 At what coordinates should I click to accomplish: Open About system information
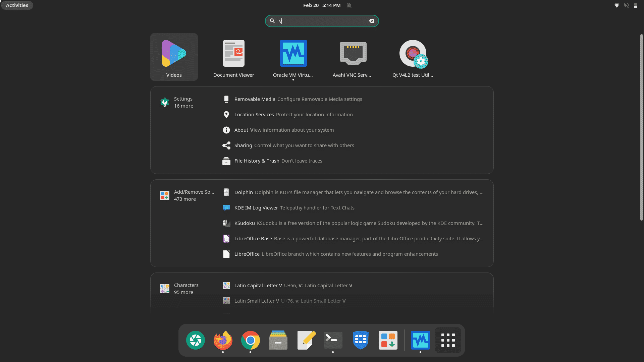pos(353,130)
